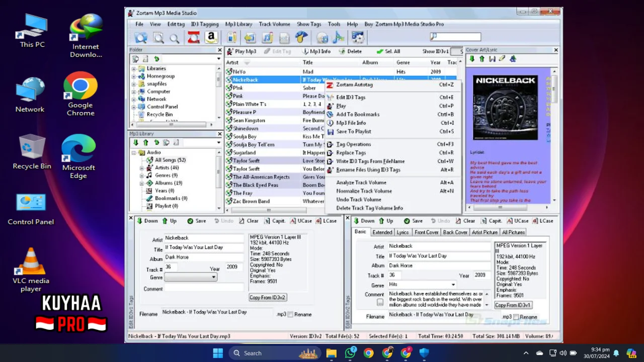Open Mp3 Info from the list toolbar
Screen dimensions: 644x362
tap(316, 51)
